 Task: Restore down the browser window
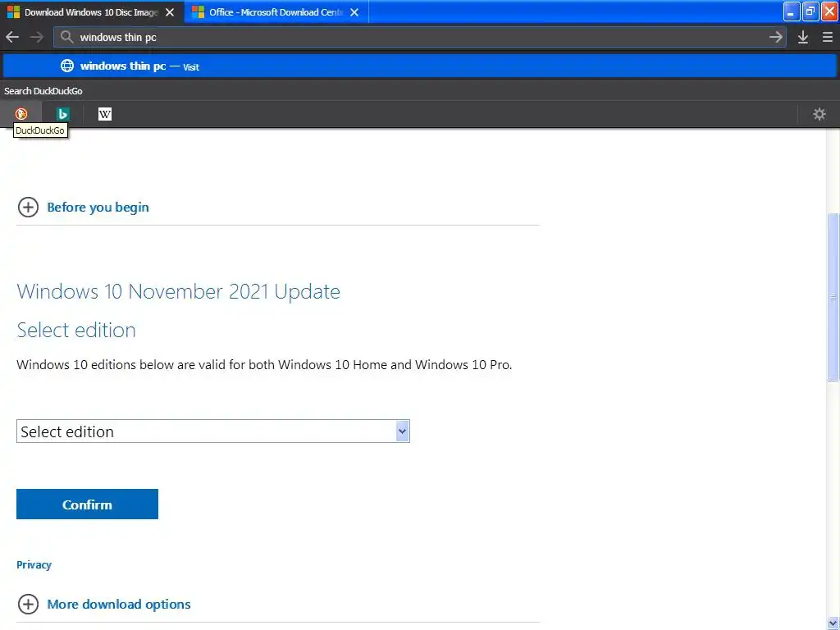[810, 11]
